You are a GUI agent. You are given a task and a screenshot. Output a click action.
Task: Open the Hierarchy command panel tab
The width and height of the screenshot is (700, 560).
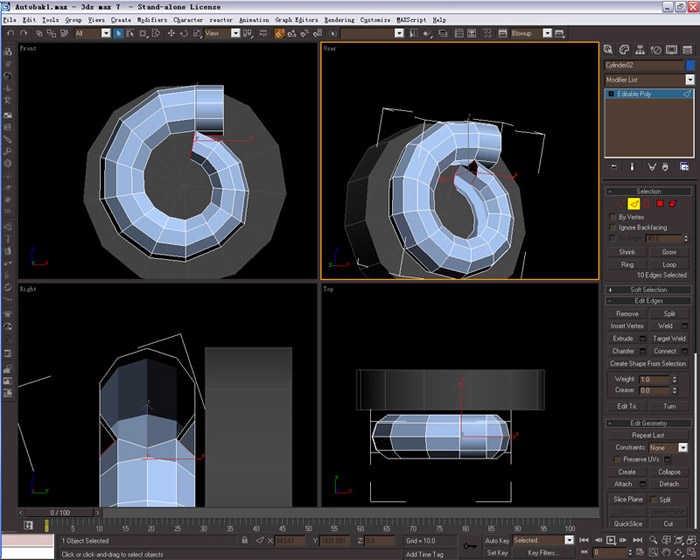coord(640,50)
